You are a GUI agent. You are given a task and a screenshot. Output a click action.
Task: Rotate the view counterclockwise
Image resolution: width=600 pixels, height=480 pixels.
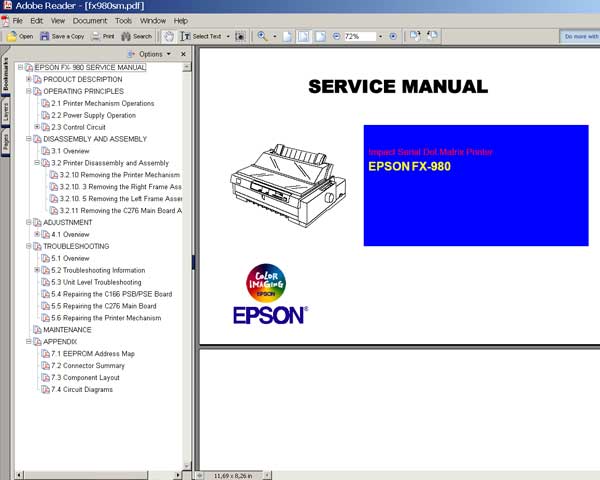432,36
